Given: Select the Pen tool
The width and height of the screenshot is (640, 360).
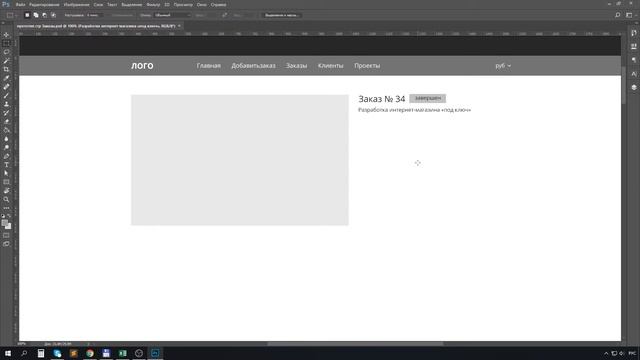Looking at the screenshot, I should click(6, 156).
